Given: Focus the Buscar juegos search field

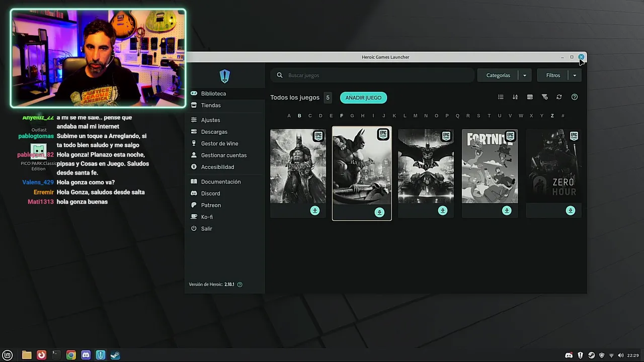Looking at the screenshot, I should point(372,75).
